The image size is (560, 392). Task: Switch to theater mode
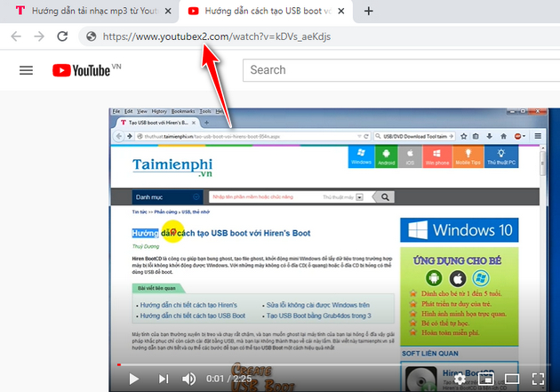click(x=512, y=379)
